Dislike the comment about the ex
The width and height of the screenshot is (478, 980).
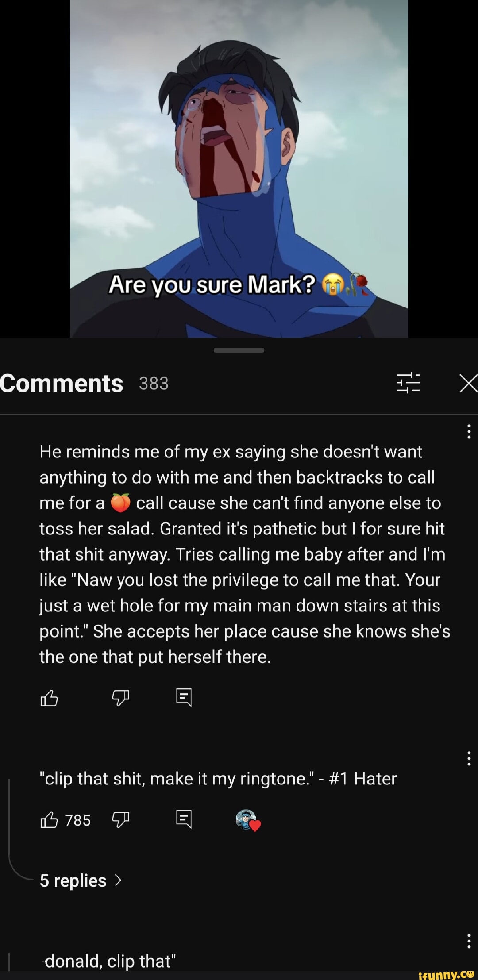coord(120,698)
